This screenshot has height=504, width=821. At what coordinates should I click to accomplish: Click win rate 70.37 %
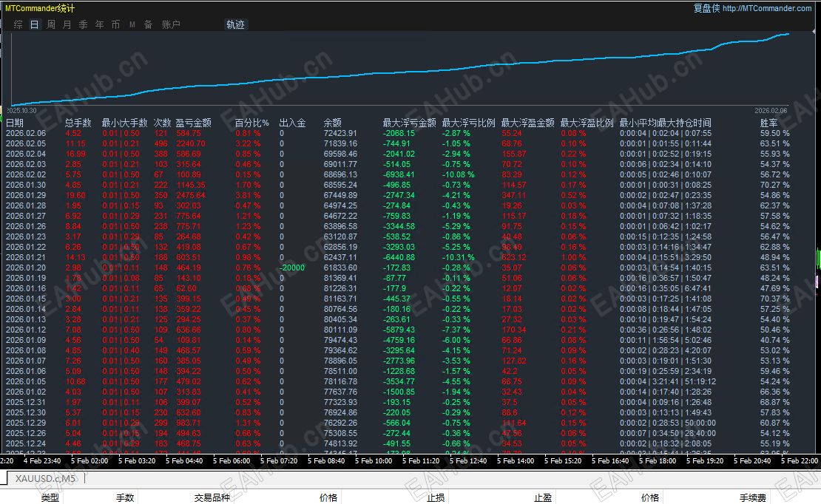[x=775, y=299]
